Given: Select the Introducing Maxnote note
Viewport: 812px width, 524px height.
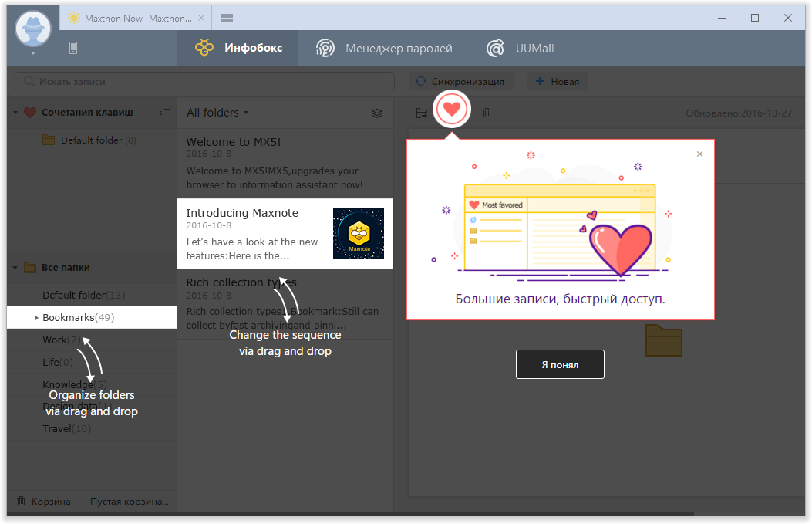Looking at the screenshot, I should (x=285, y=234).
